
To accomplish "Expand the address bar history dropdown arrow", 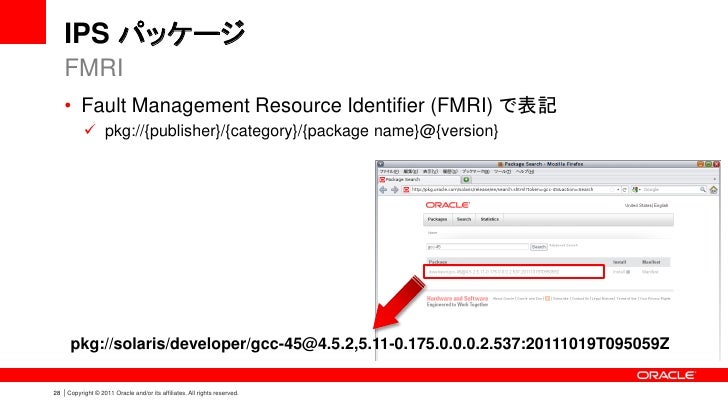I will 618,189.
